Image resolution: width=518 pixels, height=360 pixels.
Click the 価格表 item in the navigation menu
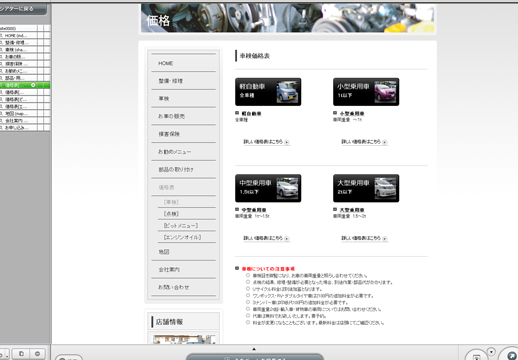click(183, 187)
